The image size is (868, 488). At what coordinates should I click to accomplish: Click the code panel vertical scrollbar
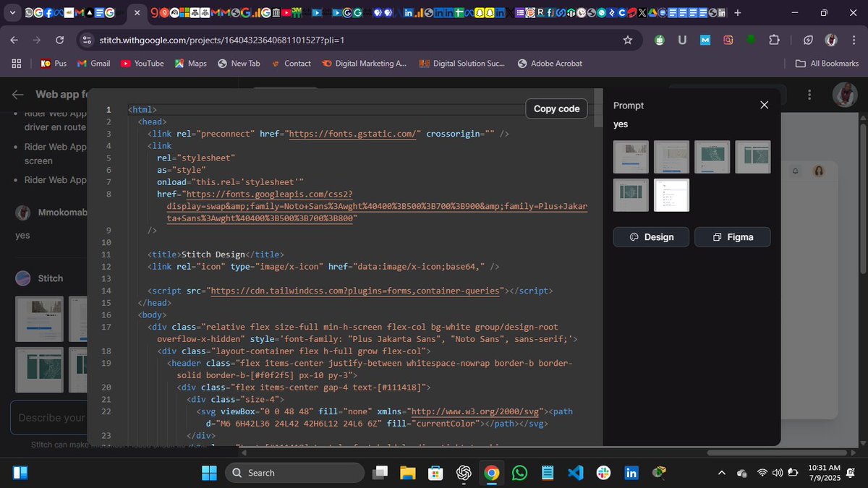click(597, 108)
